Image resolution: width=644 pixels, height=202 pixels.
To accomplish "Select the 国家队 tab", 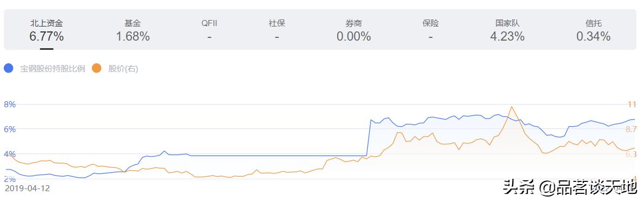I will [507, 30].
